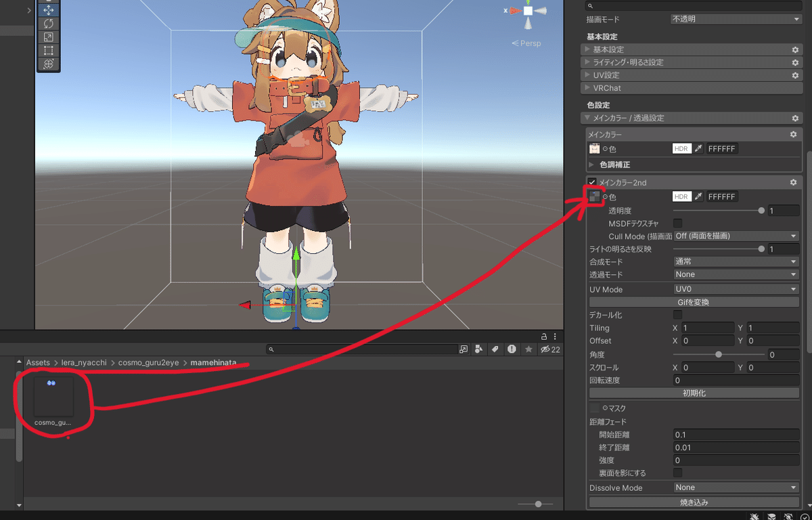Open the メインカラー HDR color swatch
Image resolution: width=812 pixels, height=520 pixels.
(681, 149)
